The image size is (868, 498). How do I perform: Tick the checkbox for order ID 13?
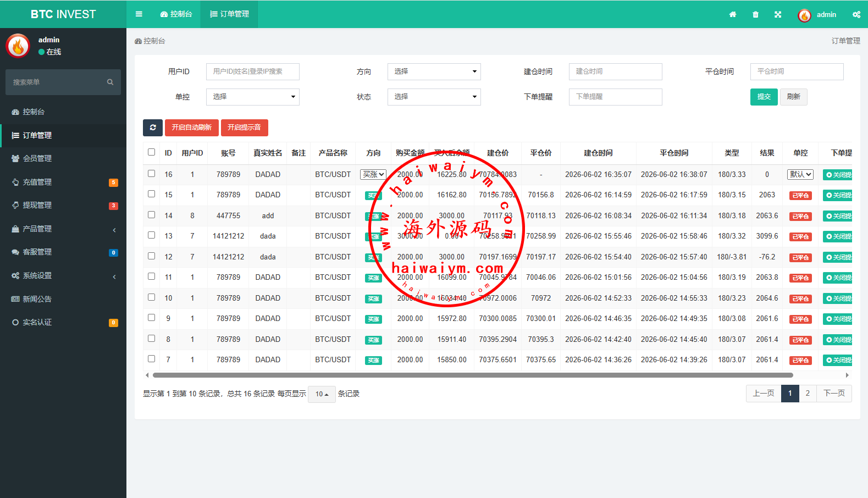[x=152, y=235]
